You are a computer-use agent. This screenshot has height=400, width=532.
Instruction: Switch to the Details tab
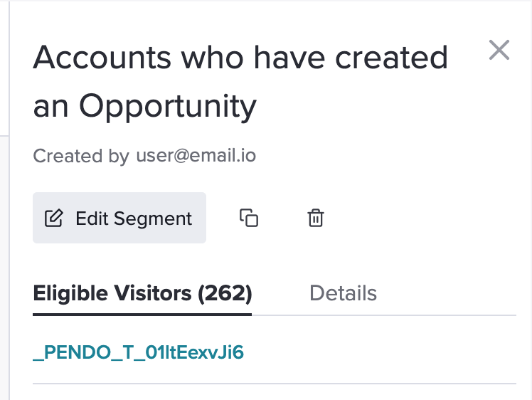point(343,293)
